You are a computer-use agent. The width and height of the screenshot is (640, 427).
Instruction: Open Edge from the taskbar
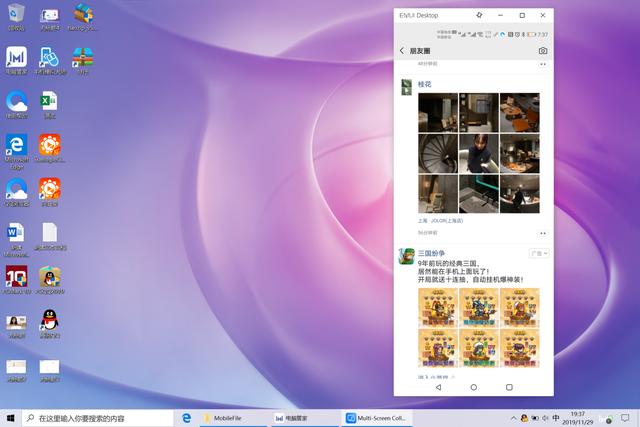point(187,418)
